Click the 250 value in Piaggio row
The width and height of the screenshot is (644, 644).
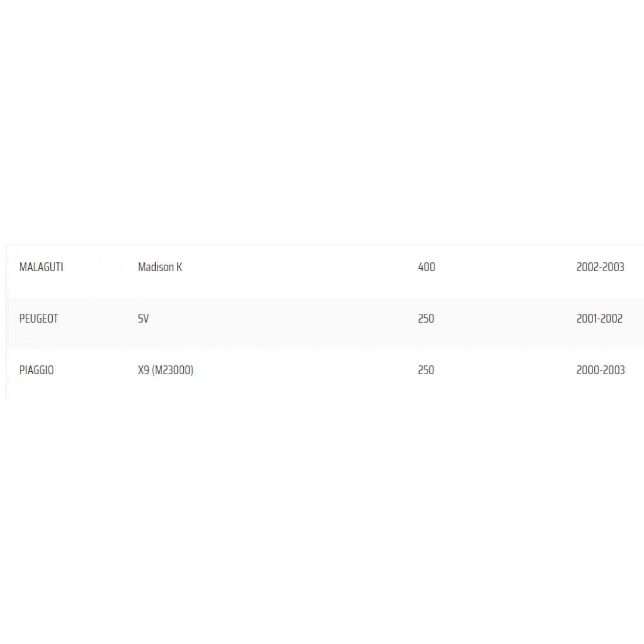(x=426, y=370)
